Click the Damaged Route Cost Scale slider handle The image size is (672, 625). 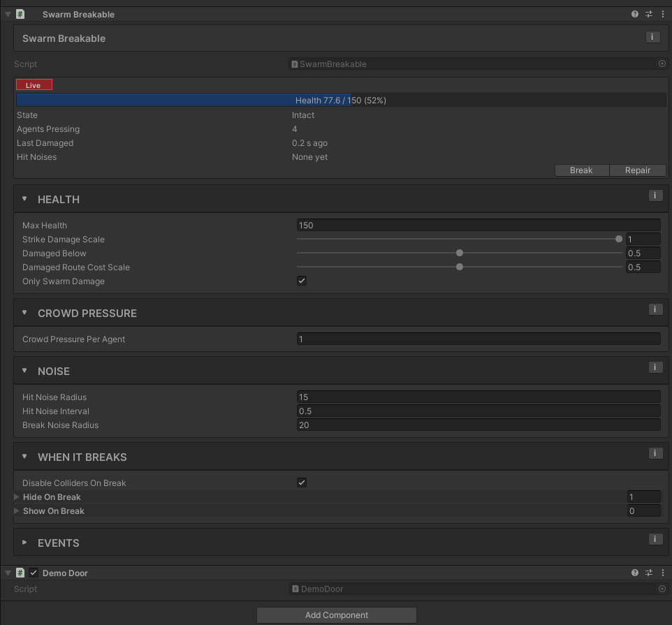click(460, 267)
